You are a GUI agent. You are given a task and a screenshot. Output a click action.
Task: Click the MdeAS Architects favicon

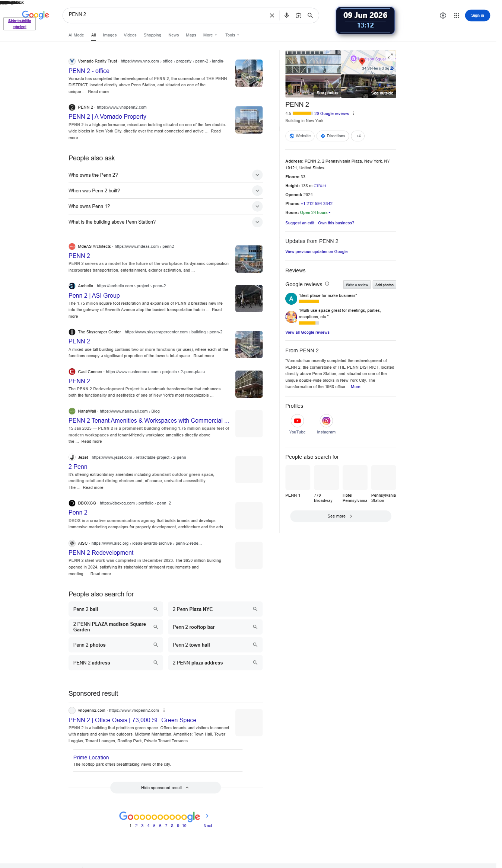[72, 246]
